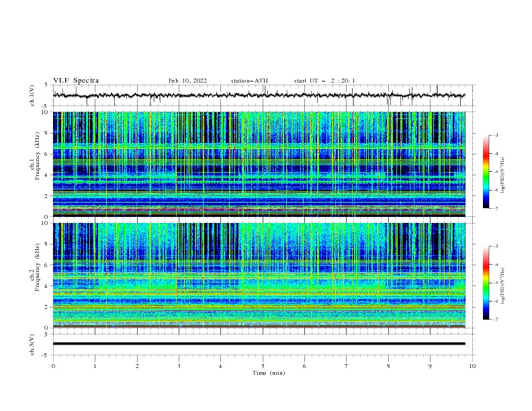This screenshot has height=411, width=532.
Task: Click the "ch.1(V)" waveform axis label
Action: (32, 95)
